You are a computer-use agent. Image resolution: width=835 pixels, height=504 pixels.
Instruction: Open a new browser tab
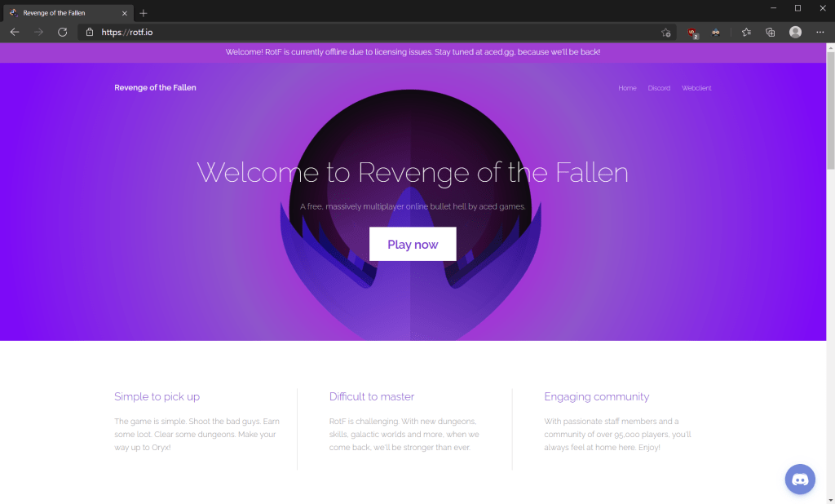pyautogui.click(x=144, y=13)
